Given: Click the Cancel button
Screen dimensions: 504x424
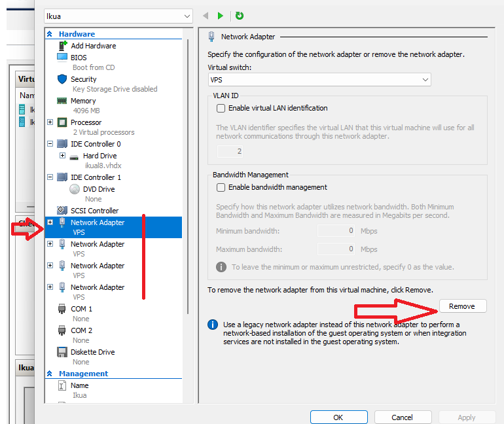Looking at the screenshot, I should [x=403, y=417].
